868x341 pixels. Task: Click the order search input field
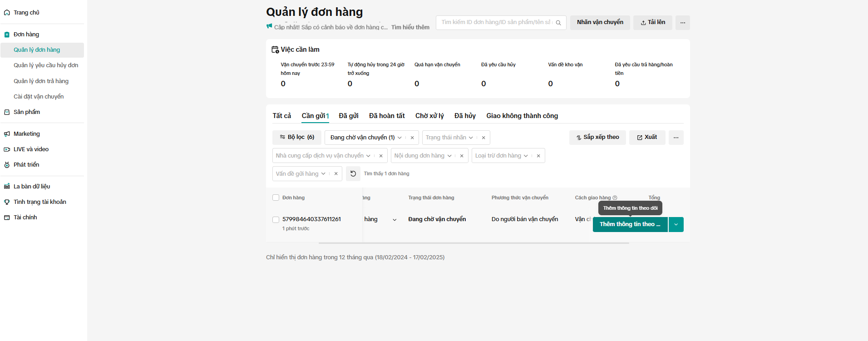pyautogui.click(x=496, y=22)
